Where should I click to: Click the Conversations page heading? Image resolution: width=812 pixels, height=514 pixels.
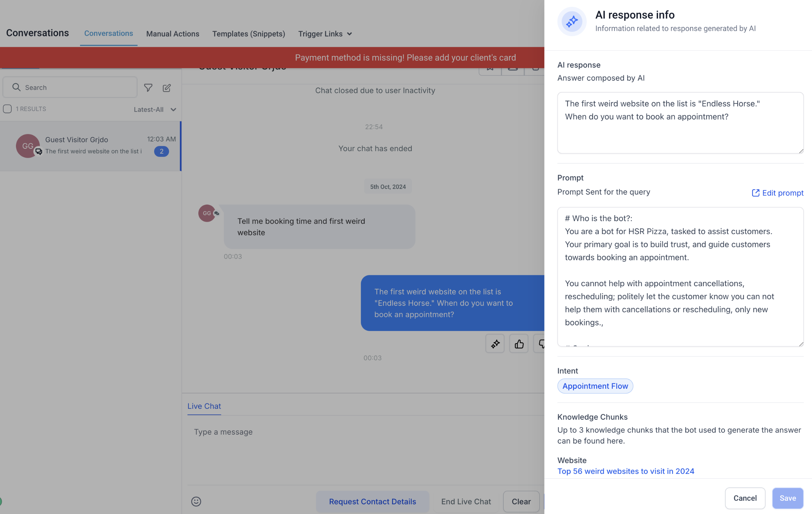[38, 33]
